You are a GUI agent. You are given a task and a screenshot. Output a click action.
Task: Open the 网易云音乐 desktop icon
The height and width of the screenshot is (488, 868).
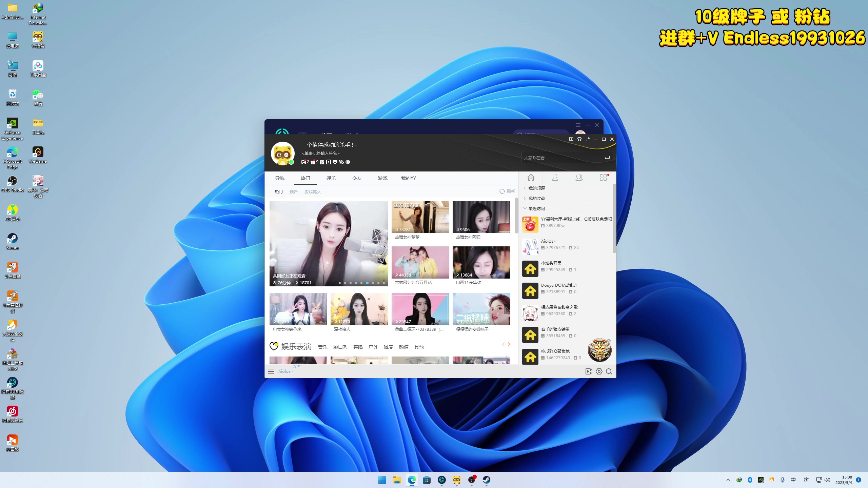(x=13, y=414)
